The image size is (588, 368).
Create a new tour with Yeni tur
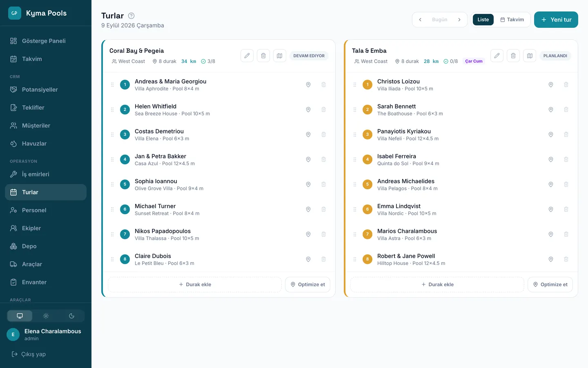point(556,20)
